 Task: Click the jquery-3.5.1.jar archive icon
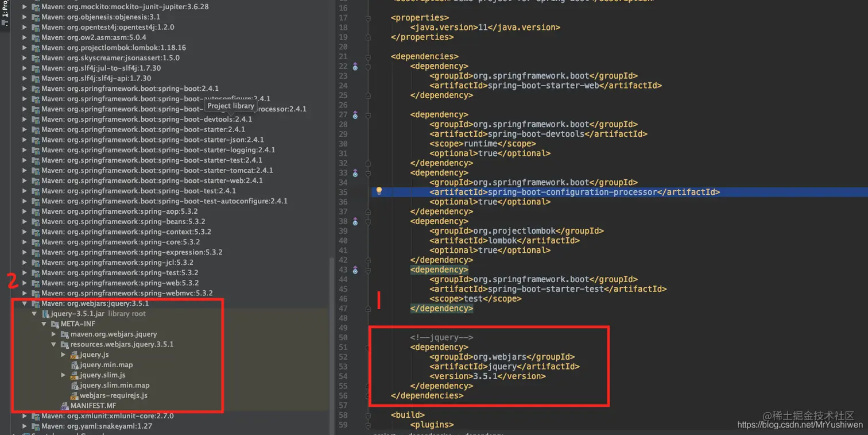pos(45,314)
